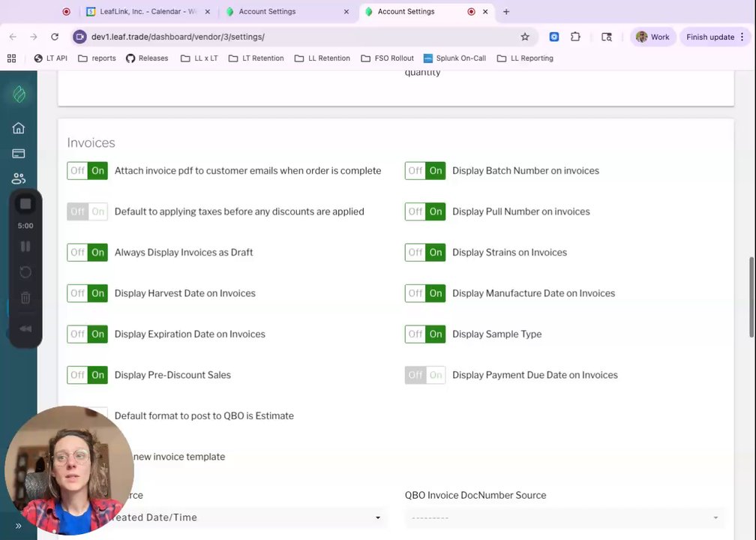Open a new browser tab
The image size is (756, 540).
506,11
